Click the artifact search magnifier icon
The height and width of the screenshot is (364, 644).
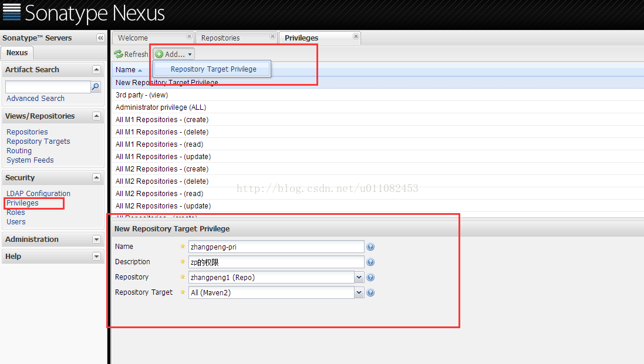[x=96, y=87]
